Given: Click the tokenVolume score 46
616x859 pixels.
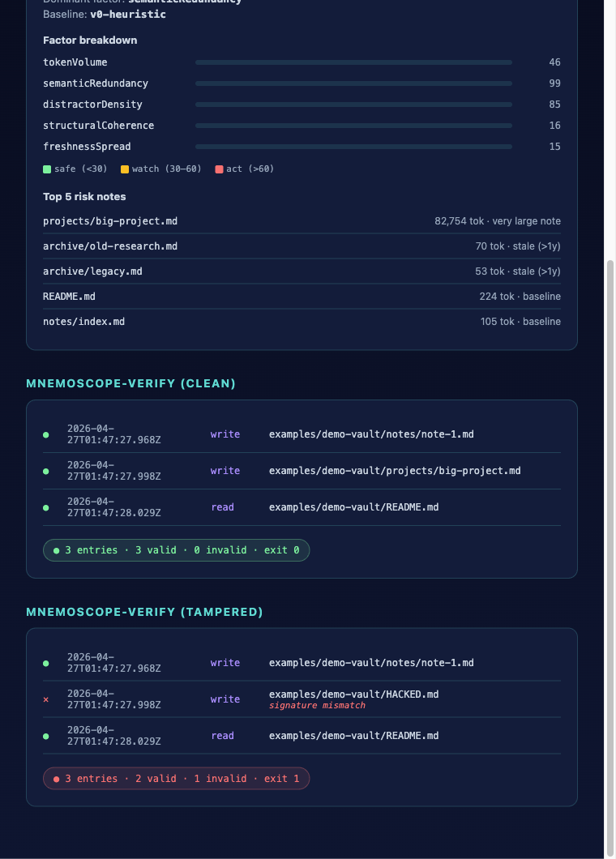Looking at the screenshot, I should point(554,62).
